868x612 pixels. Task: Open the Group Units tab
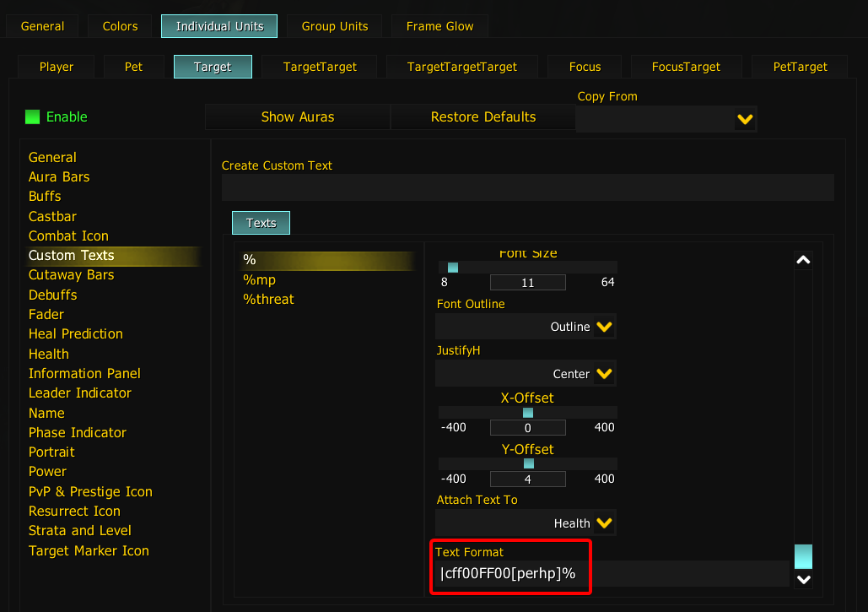(334, 25)
